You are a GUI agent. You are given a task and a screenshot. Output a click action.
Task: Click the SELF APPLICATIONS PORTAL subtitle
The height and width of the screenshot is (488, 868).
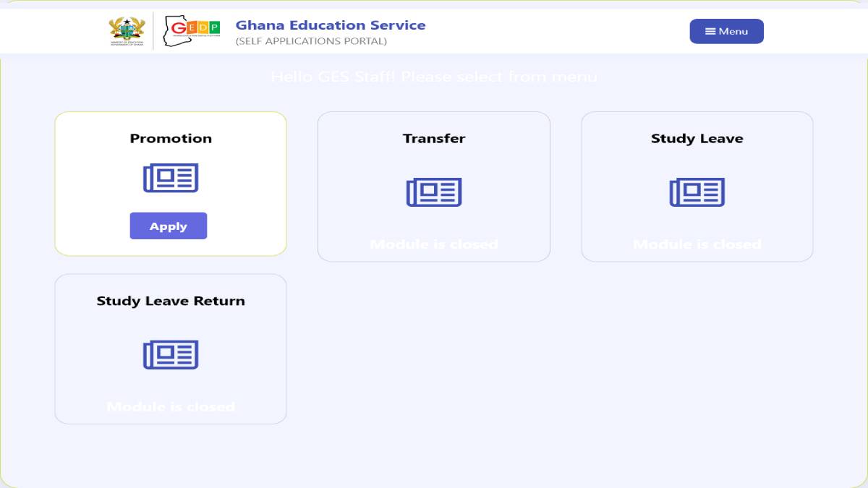[x=311, y=41]
